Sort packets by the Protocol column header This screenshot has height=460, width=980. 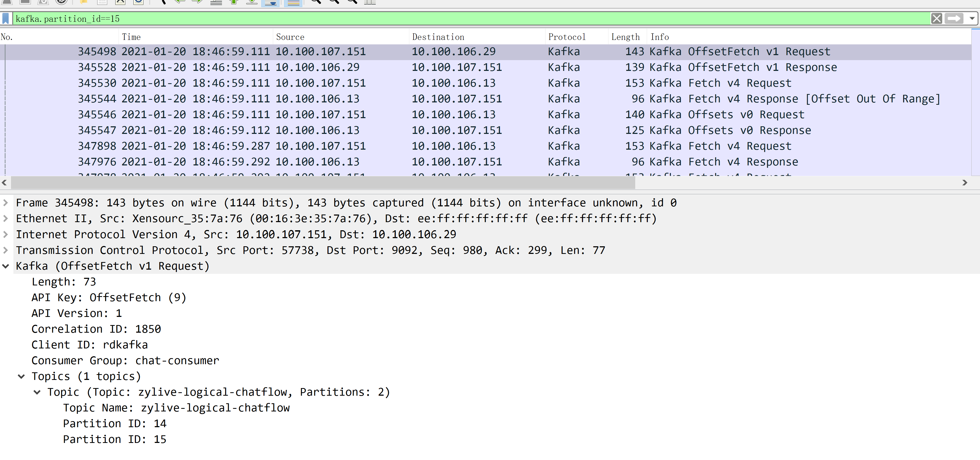(x=566, y=37)
